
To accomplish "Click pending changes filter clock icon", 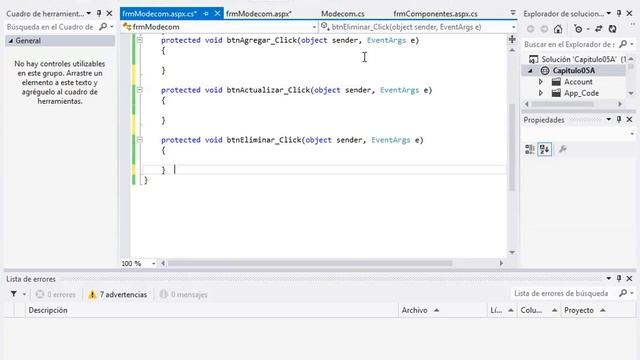I will [x=578, y=29].
